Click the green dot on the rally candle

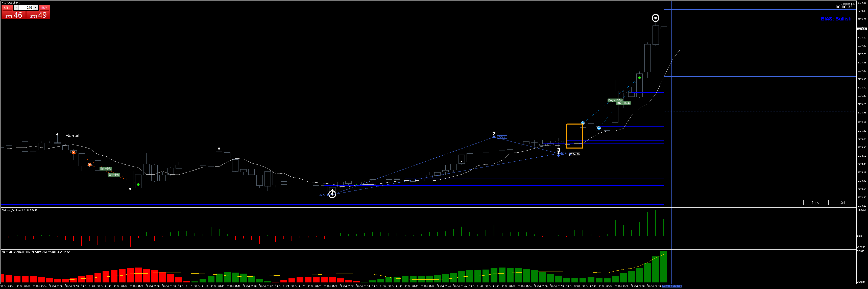click(639, 78)
